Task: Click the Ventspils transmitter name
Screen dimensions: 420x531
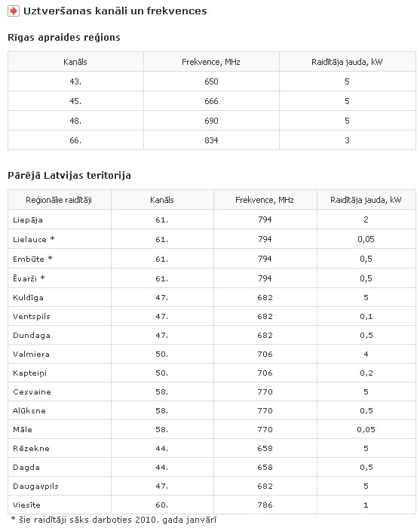Action: tap(32, 316)
